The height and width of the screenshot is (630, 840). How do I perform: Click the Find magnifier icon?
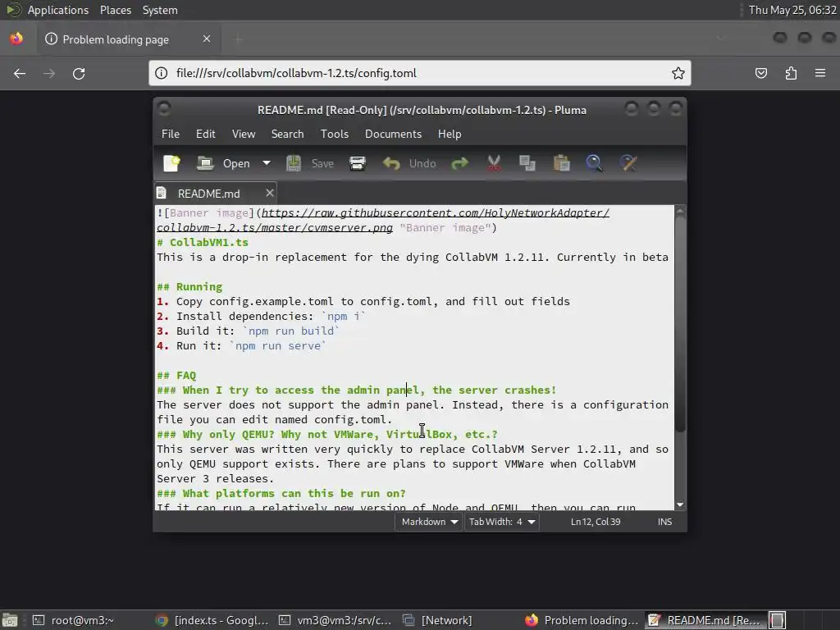pyautogui.click(x=594, y=163)
